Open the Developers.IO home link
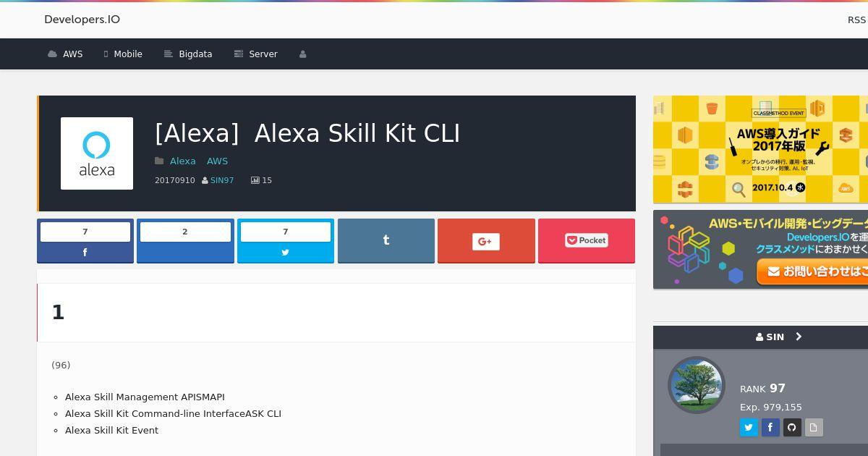This screenshot has width=868, height=456. [82, 20]
